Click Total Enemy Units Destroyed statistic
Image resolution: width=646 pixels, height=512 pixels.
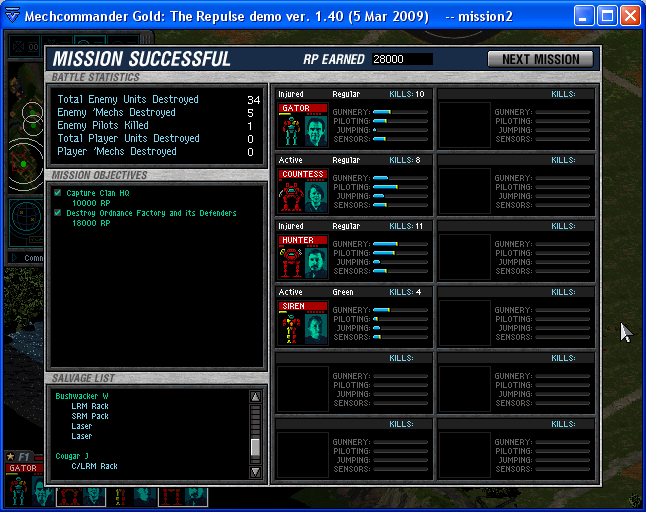tap(159, 99)
